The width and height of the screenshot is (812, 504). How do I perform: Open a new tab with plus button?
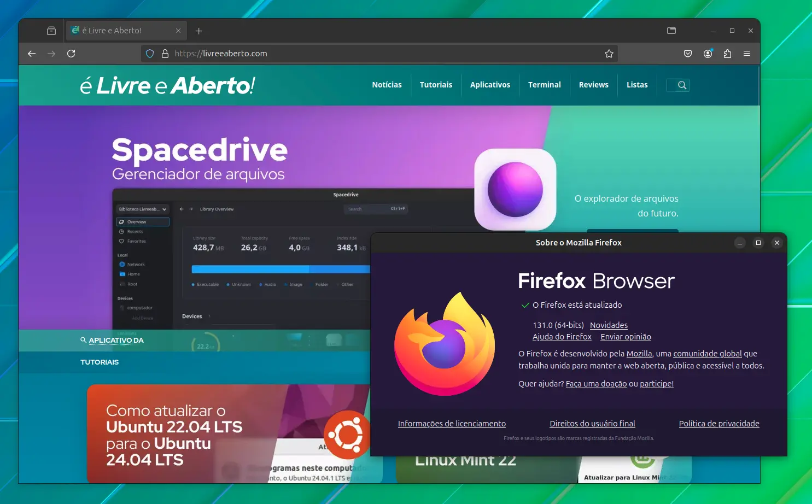point(199,31)
